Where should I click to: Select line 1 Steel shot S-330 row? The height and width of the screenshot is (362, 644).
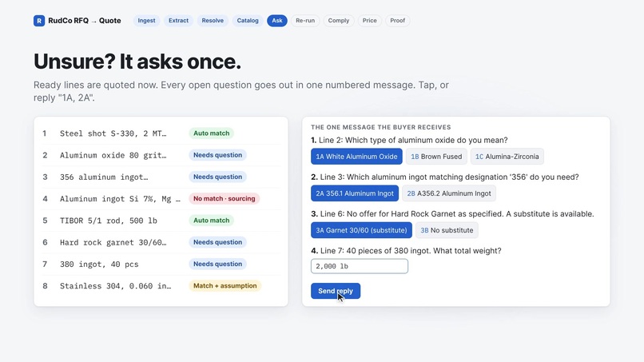tap(161, 133)
